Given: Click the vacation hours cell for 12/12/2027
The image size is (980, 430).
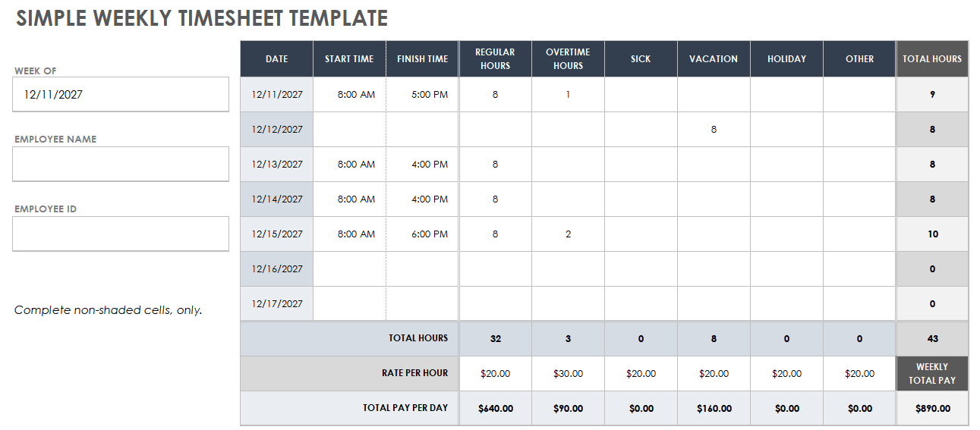Looking at the screenshot, I should [714, 130].
